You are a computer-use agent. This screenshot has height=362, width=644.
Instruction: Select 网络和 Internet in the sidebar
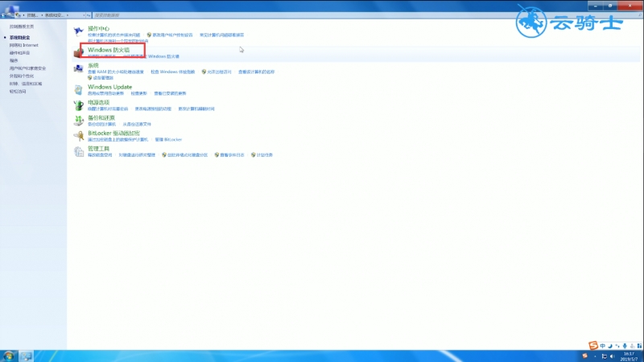click(24, 45)
